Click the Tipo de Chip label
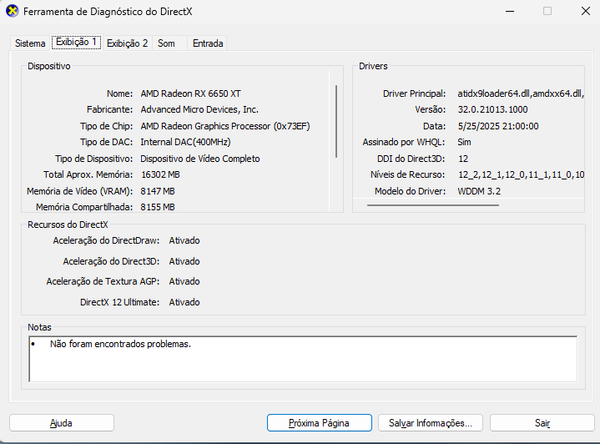Image resolution: width=600 pixels, height=444 pixels. 106,126
